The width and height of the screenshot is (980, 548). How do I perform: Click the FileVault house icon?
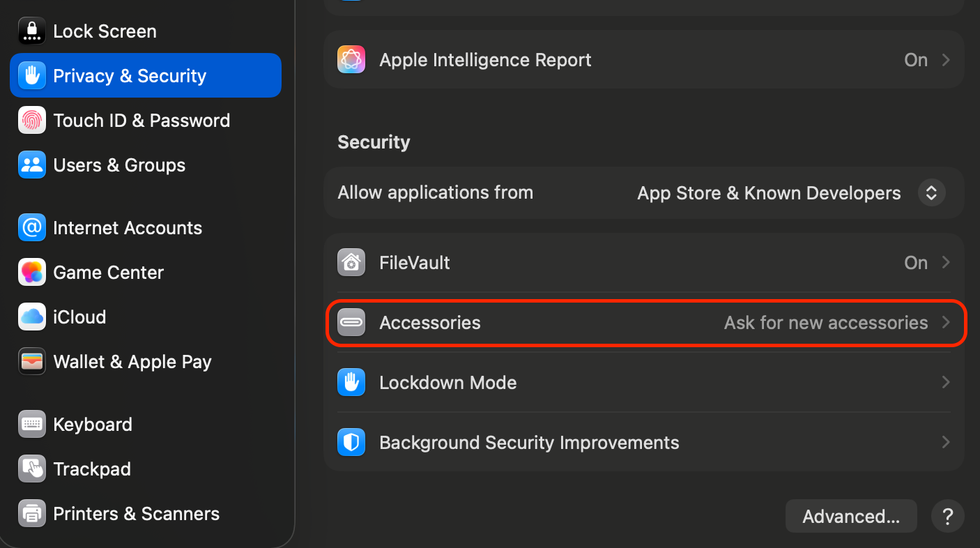click(x=351, y=263)
